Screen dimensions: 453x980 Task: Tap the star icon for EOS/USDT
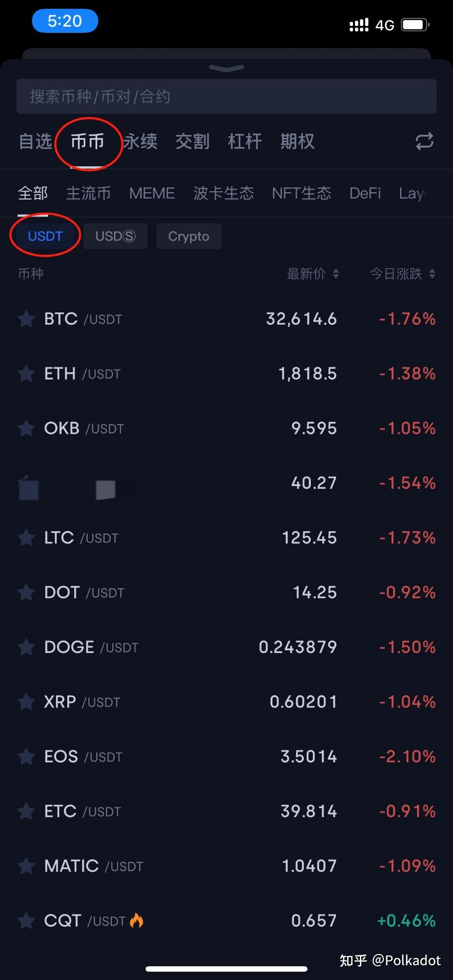point(26,757)
